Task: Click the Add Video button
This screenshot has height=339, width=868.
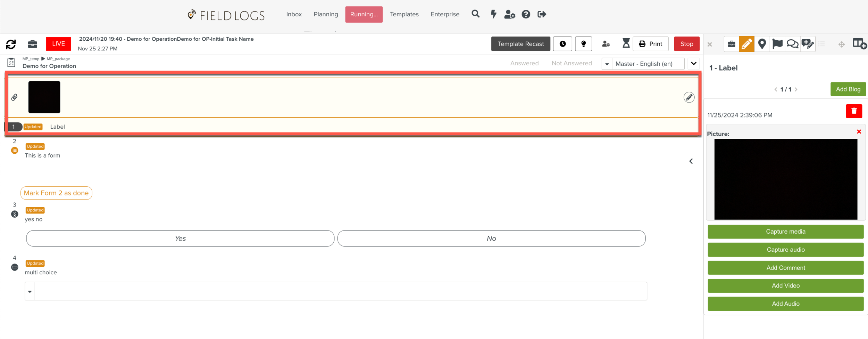Action: (x=785, y=285)
